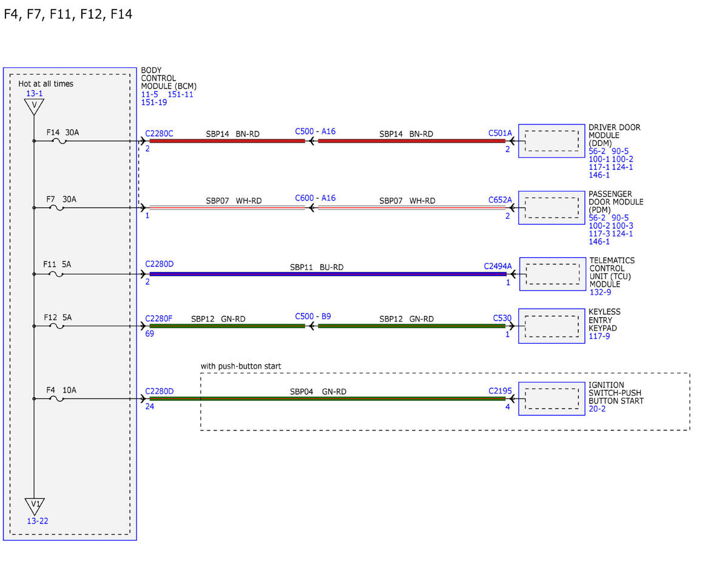Open reference 132-9 for Telematics Control Unit
The image size is (728, 562).
601,292
